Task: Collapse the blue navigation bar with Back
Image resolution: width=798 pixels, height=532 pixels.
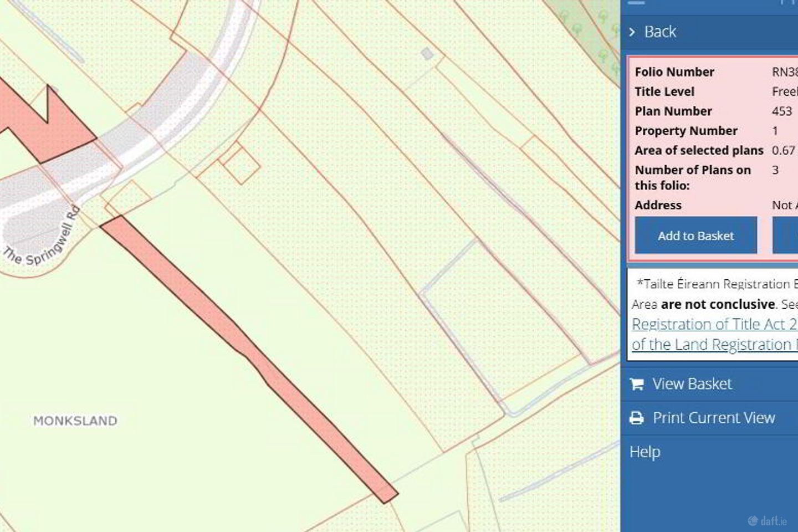Action: point(709,32)
